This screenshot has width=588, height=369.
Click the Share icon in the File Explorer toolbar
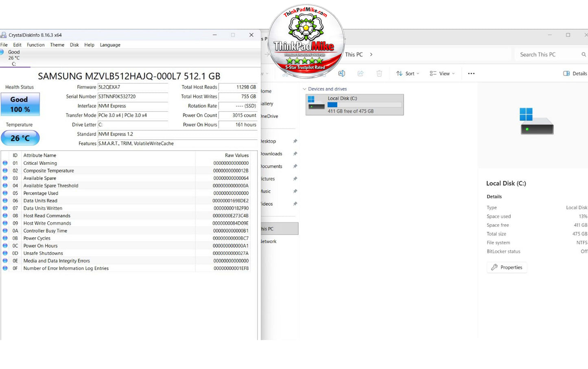tap(361, 74)
